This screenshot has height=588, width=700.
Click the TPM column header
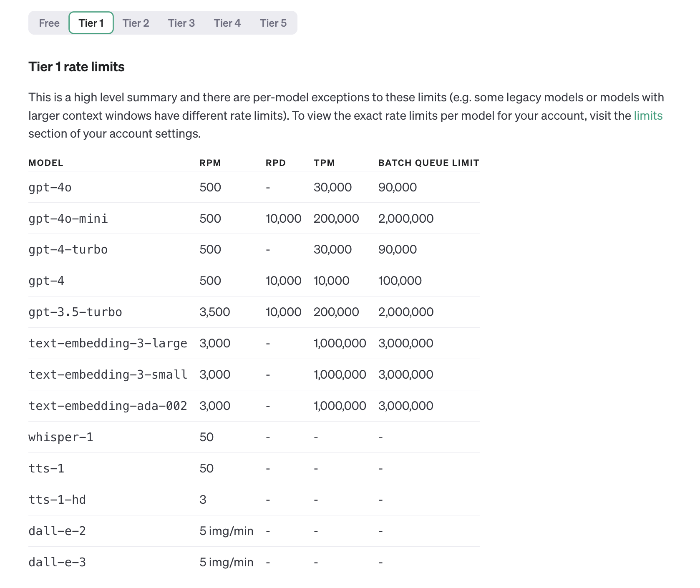click(x=324, y=163)
